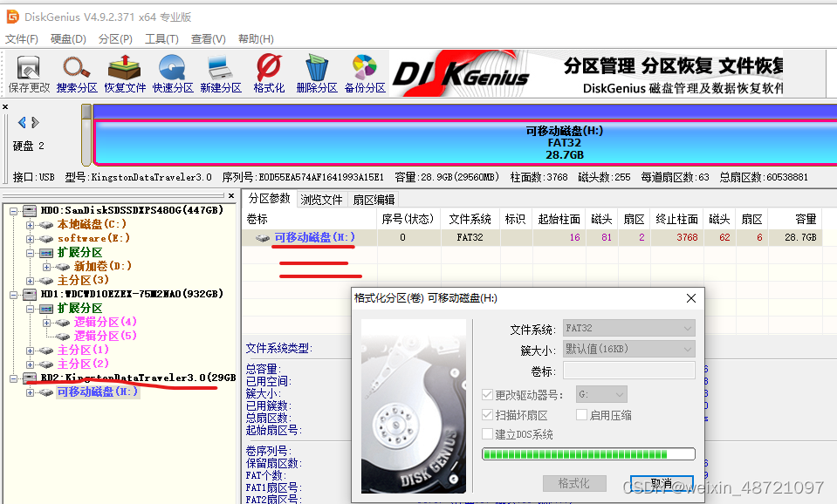The height and width of the screenshot is (504, 837).
Task: Click the Save Changes (保存更改) toolbar icon
Action: 29,74
